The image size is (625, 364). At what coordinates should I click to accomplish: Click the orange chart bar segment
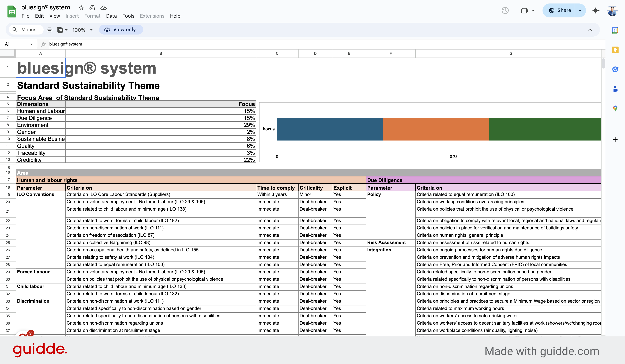coord(436,129)
